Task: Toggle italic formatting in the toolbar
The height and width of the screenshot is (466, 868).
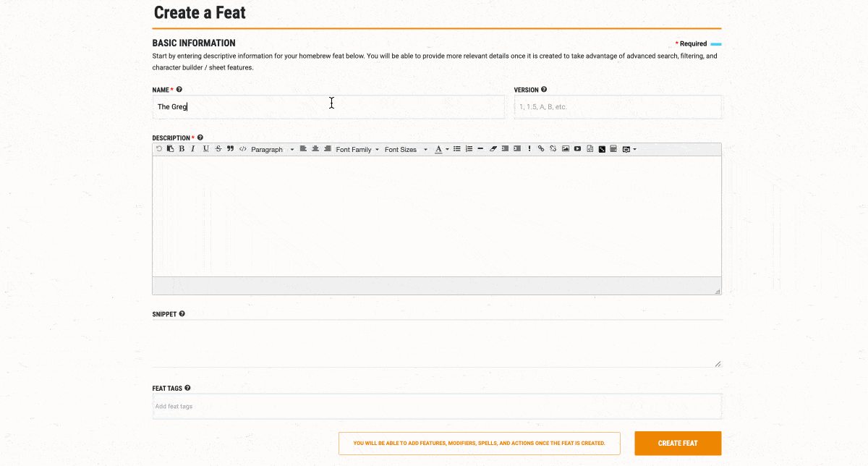Action: [x=193, y=149]
